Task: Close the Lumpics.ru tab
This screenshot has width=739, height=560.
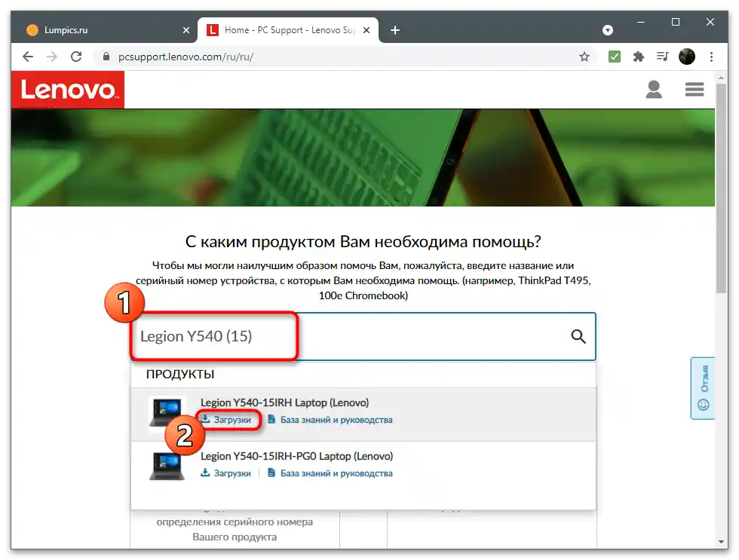Action: coord(186,30)
